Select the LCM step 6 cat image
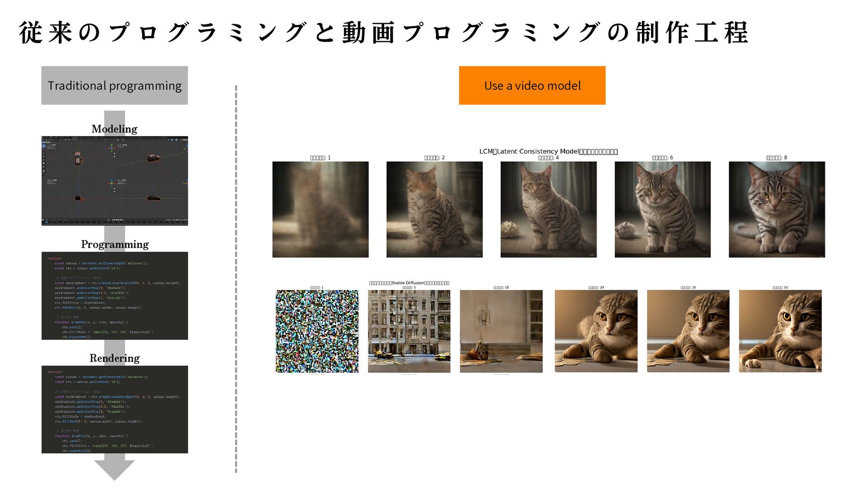 click(x=663, y=210)
